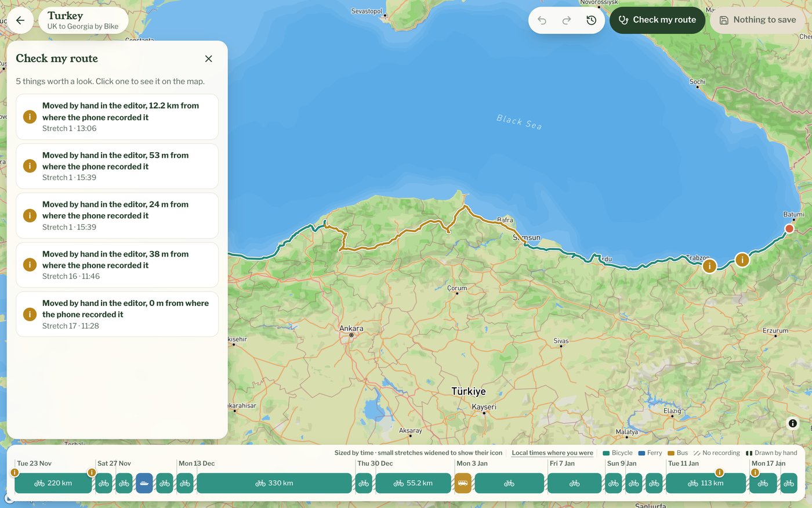Close the Check my route panel

pos(209,59)
